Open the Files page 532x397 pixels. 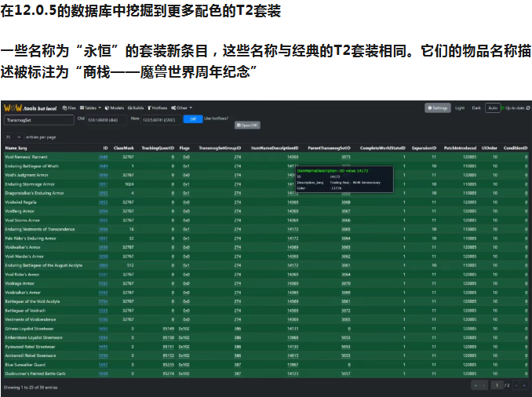(x=70, y=107)
